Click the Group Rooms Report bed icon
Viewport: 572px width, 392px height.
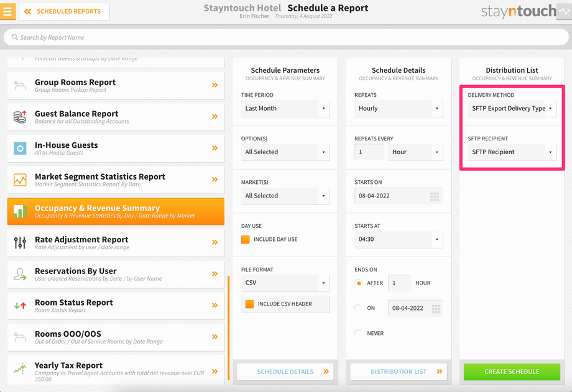pos(20,85)
